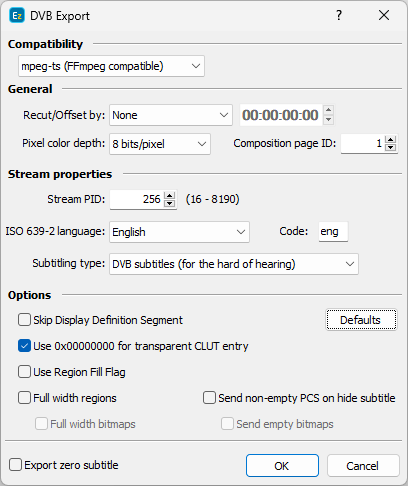Check Send non-empty PCS on hide subtitle
Image resolution: width=408 pixels, height=486 pixels.
tap(209, 398)
